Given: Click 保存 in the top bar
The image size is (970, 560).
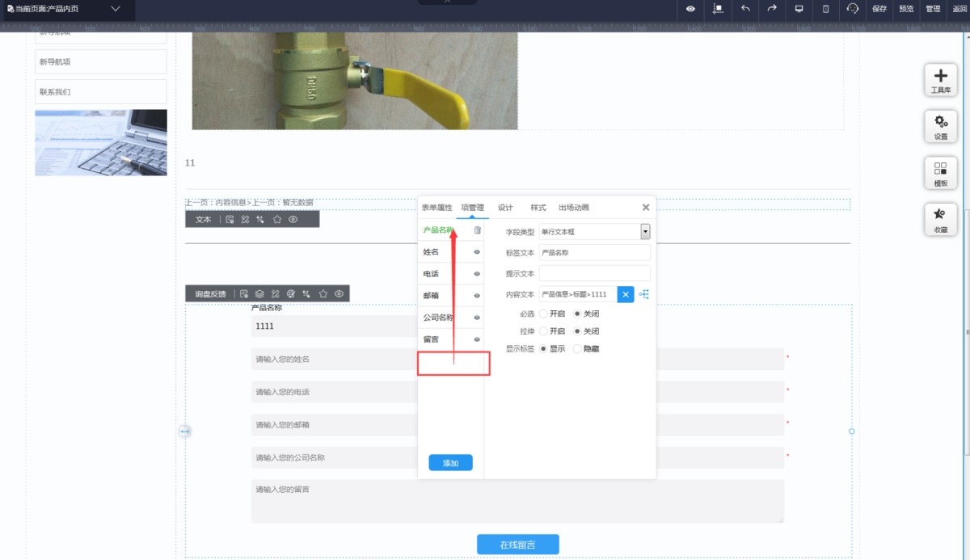Looking at the screenshot, I should tap(879, 9).
